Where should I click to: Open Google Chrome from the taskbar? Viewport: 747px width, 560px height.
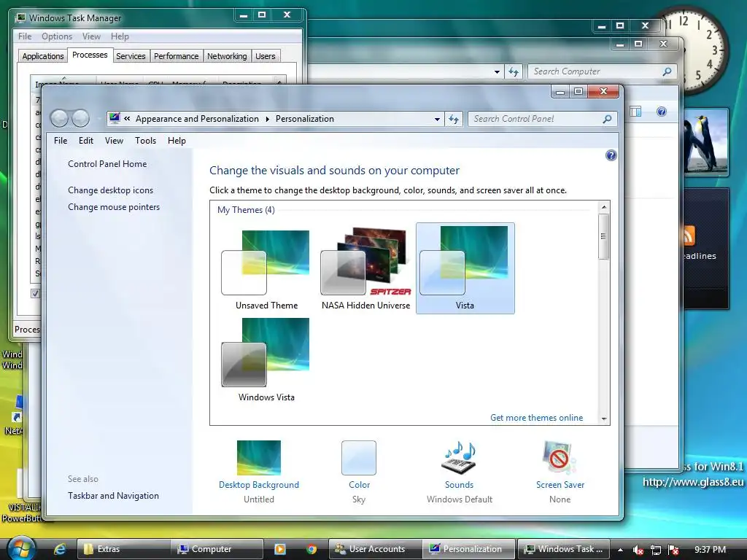pos(311,549)
